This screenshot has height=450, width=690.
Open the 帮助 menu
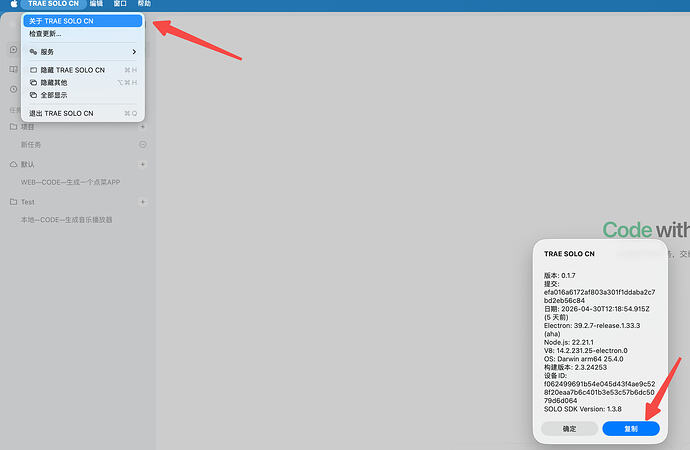(144, 4)
